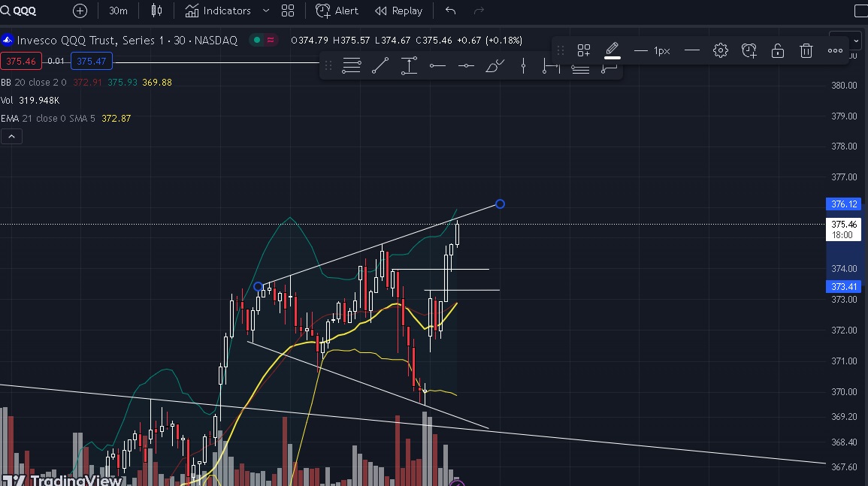Open the candlestick chart type selector
Viewport: 868px width, 486px height.
(156, 11)
